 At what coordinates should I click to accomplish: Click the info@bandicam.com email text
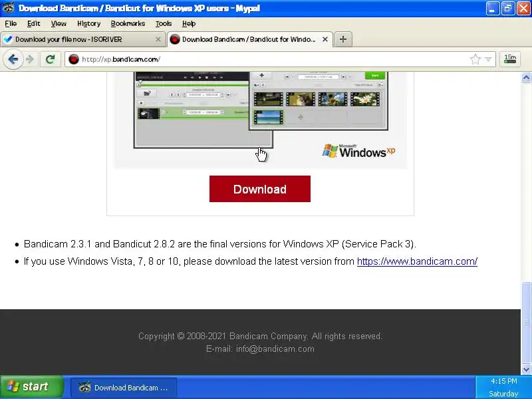pos(275,348)
